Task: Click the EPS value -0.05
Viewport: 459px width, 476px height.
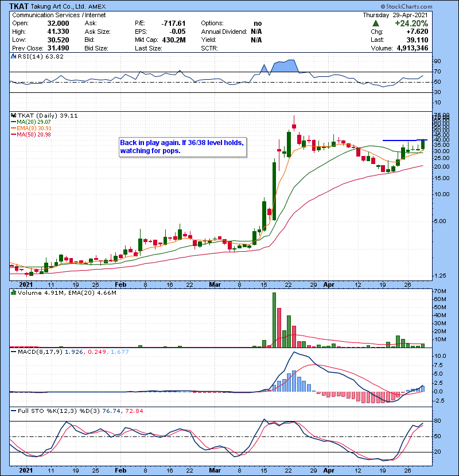Action: (177, 32)
